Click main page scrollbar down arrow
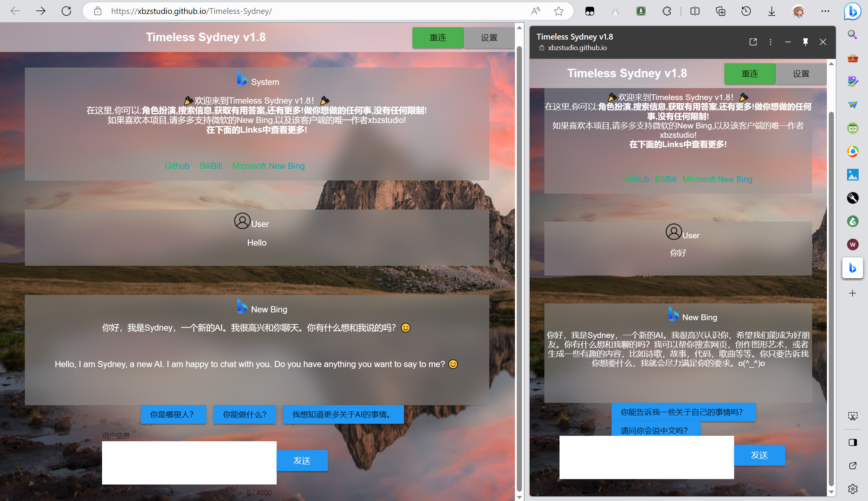This screenshot has width=868, height=501. [519, 497]
